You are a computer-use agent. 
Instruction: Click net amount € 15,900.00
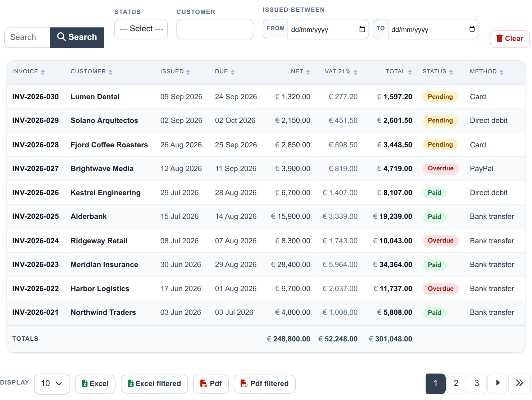[291, 216]
